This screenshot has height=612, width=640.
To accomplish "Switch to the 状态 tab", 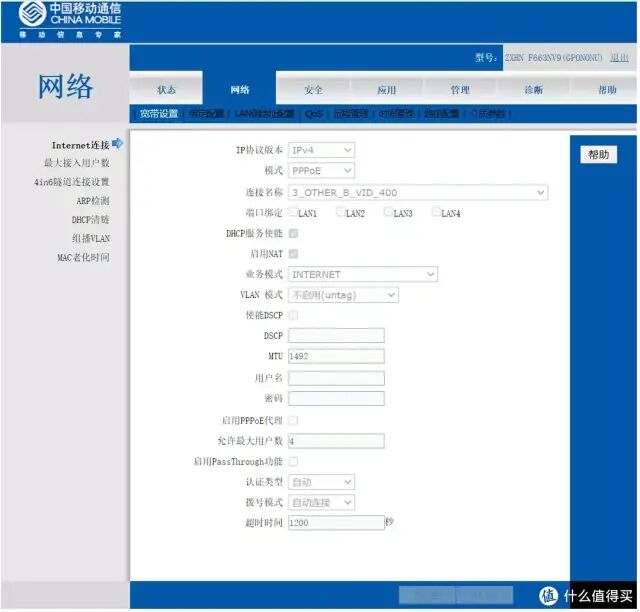I will (166, 89).
